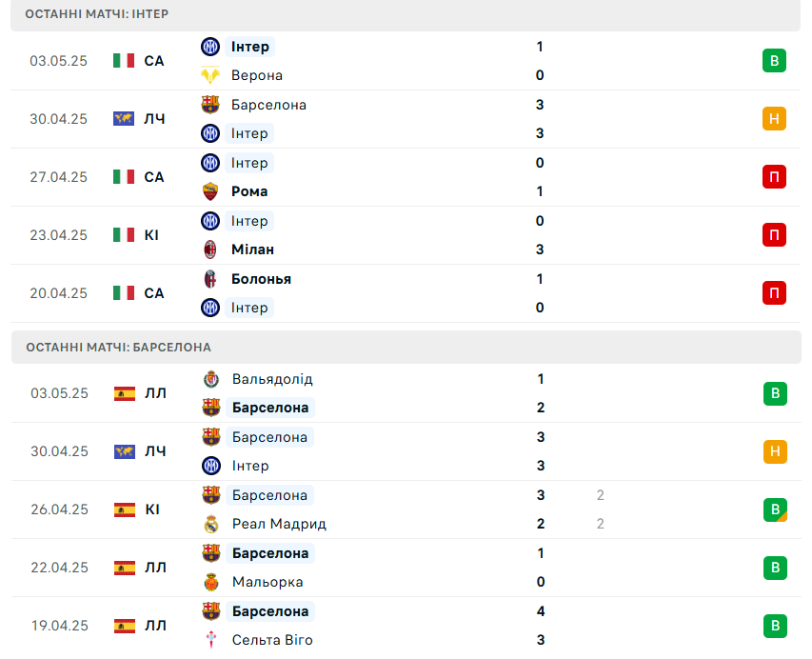Click the B badge for Barcelona–Real Madrid
Screen dimensions: 812x659
click(775, 509)
